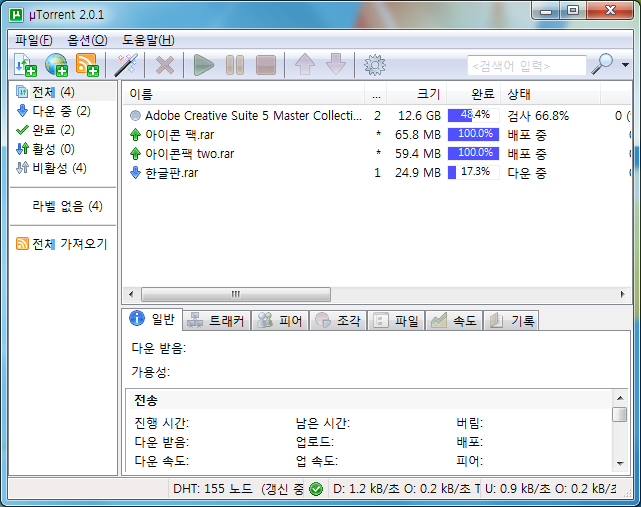641x507 pixels.
Task: Switch to the 기록 tab
Action: 511,321
